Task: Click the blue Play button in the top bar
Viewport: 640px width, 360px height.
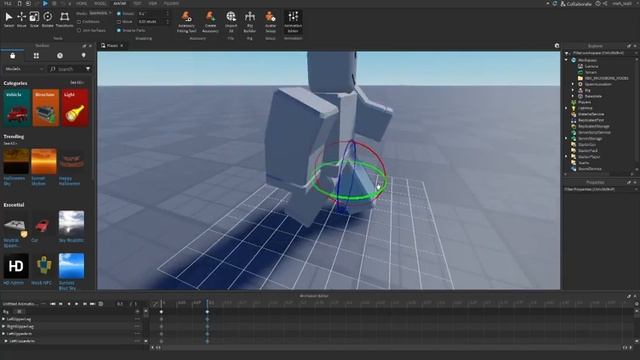Action: [x=45, y=3]
